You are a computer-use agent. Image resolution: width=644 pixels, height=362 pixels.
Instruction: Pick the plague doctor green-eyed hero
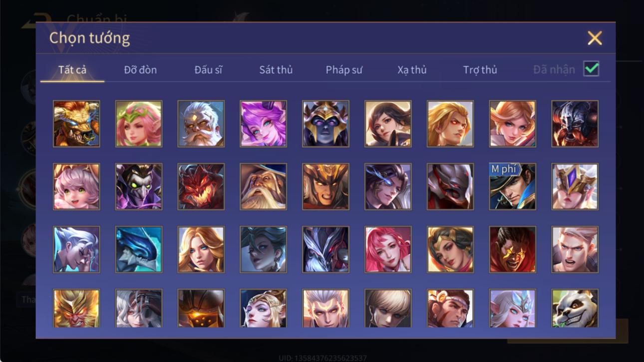point(139,187)
